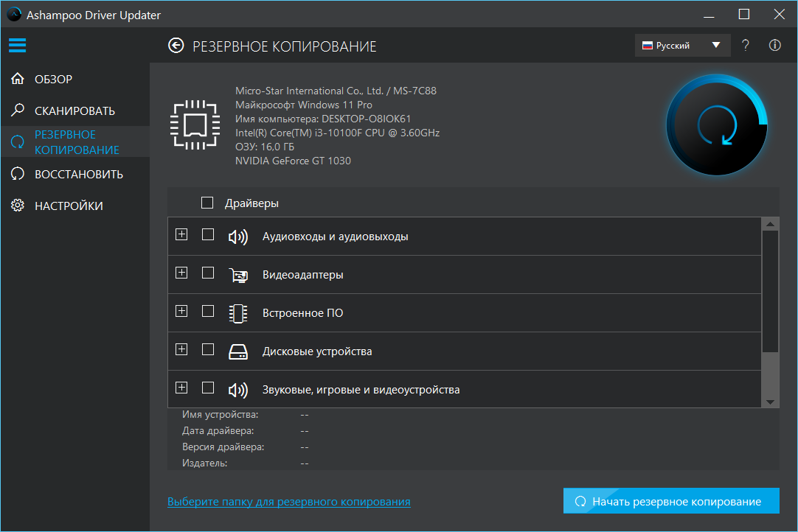
Task: Check the Дисковые устройства checkbox
Action: [208, 349]
